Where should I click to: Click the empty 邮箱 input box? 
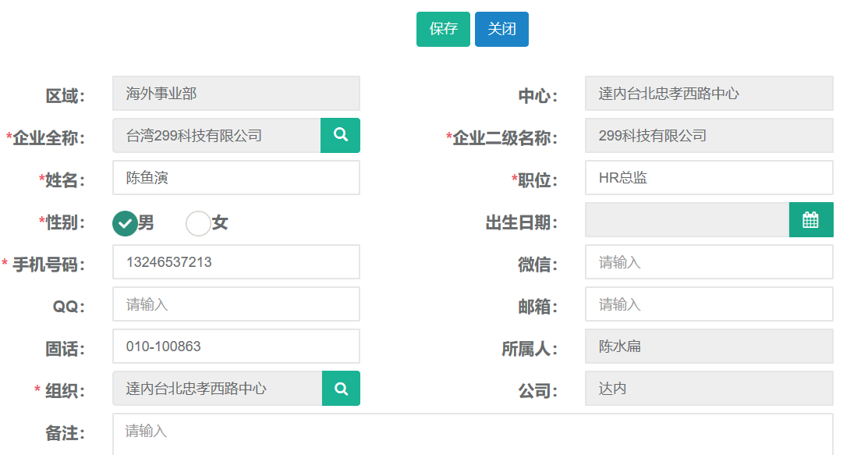pos(708,304)
